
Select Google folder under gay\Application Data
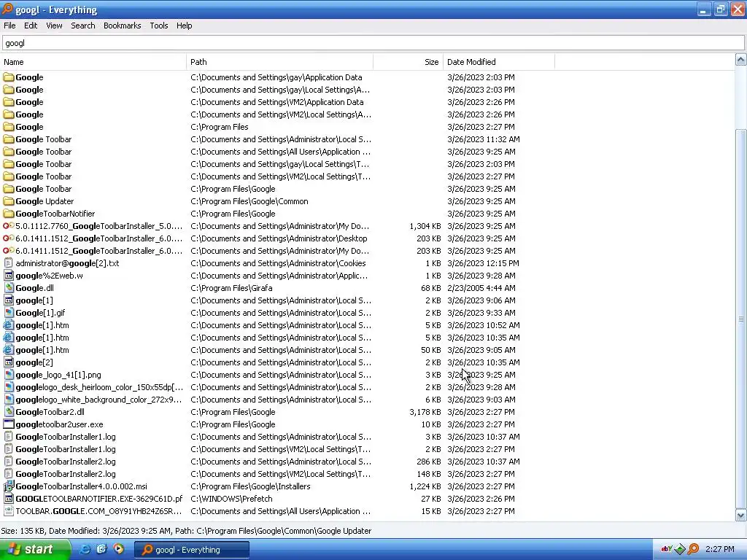pos(29,77)
